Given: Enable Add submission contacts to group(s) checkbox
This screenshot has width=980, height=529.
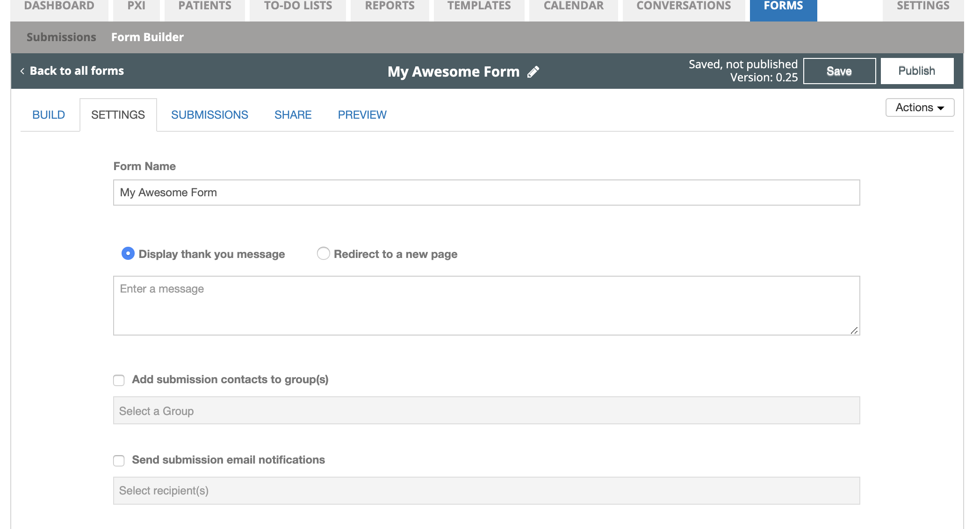Looking at the screenshot, I should coord(119,380).
